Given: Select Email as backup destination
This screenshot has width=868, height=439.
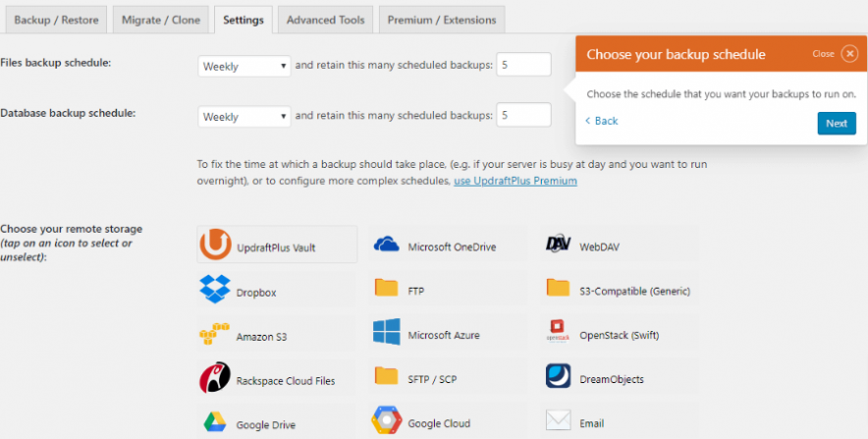Looking at the screenshot, I should pyautogui.click(x=559, y=422).
